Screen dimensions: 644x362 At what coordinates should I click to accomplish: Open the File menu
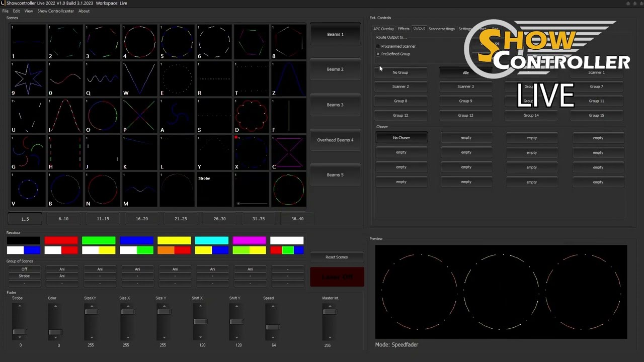[5, 11]
